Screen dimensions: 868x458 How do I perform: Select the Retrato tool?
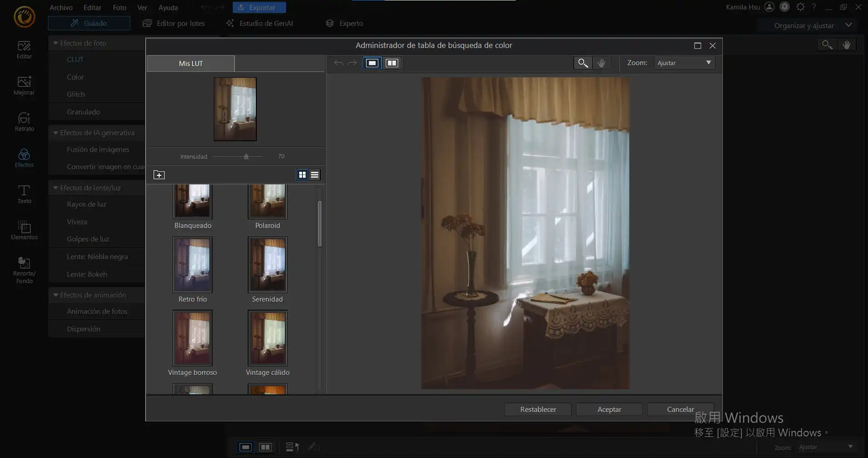[x=24, y=122]
